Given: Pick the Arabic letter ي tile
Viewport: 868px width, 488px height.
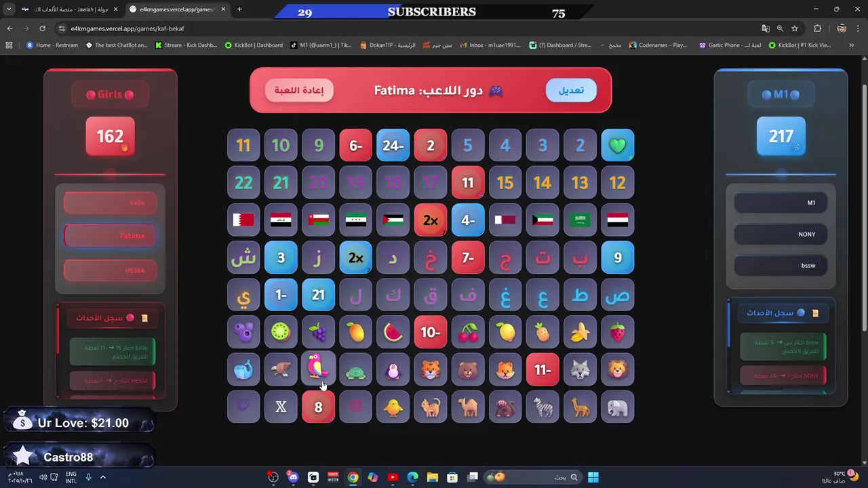Looking at the screenshot, I should tap(243, 295).
